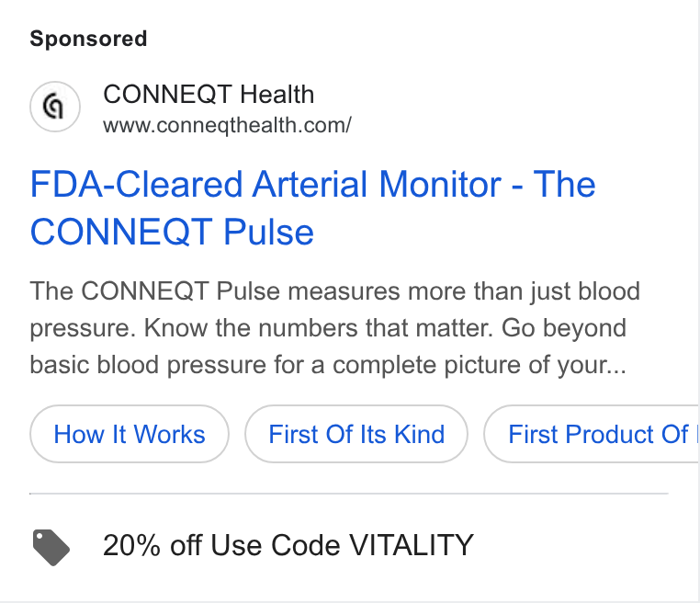Visit the www.conneqthealth.com URL text
This screenshot has width=700, height=603.
pyautogui.click(x=227, y=125)
